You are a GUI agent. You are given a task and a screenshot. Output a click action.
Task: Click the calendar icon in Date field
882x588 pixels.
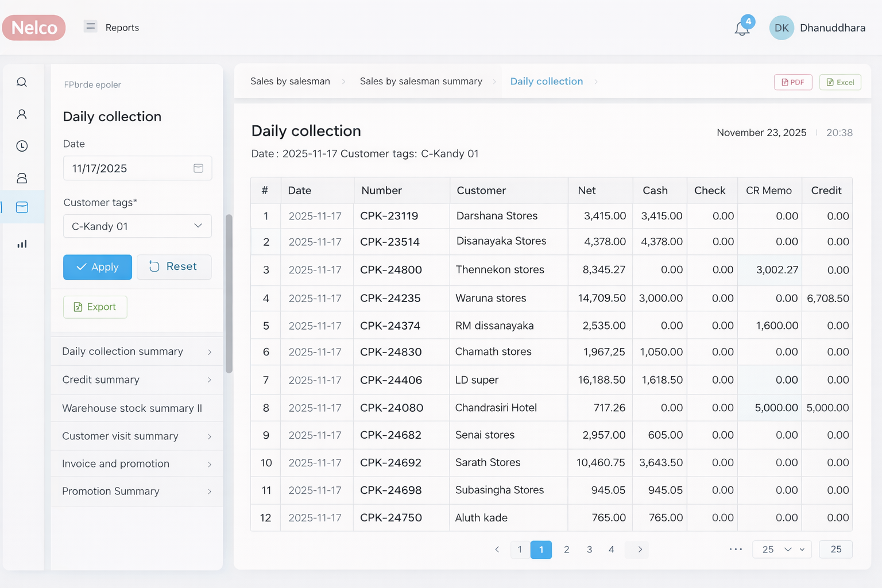pyautogui.click(x=198, y=168)
